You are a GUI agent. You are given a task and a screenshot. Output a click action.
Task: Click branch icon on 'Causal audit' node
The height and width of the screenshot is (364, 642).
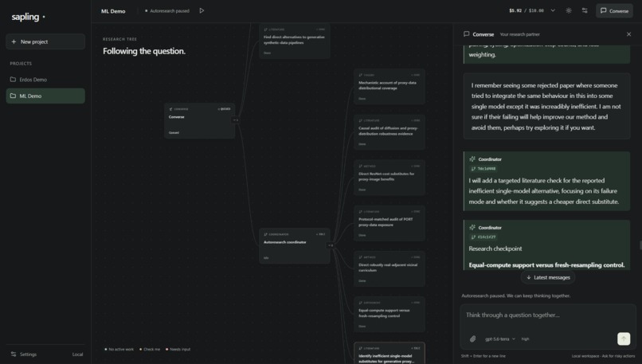(x=361, y=121)
